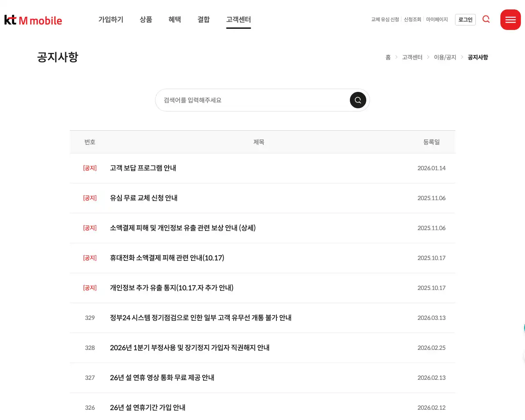The width and height of the screenshot is (525, 420).
Task: Click 홈 in the breadcrumb
Action: [388, 57]
